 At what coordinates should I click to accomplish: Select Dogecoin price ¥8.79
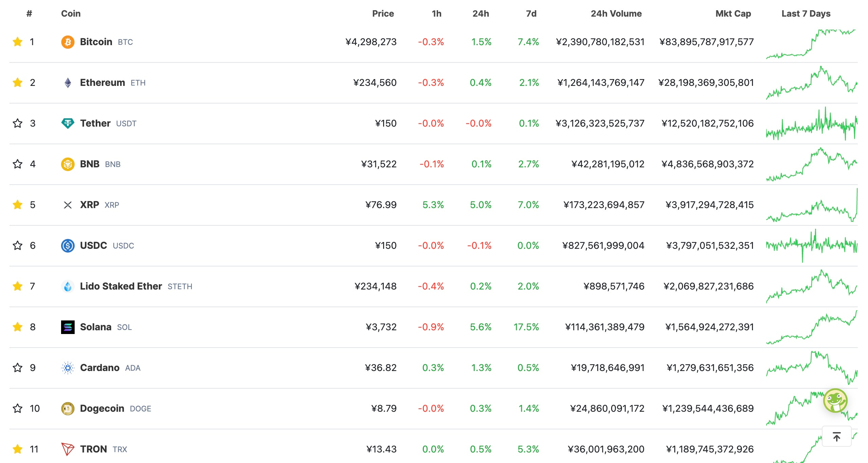point(384,408)
